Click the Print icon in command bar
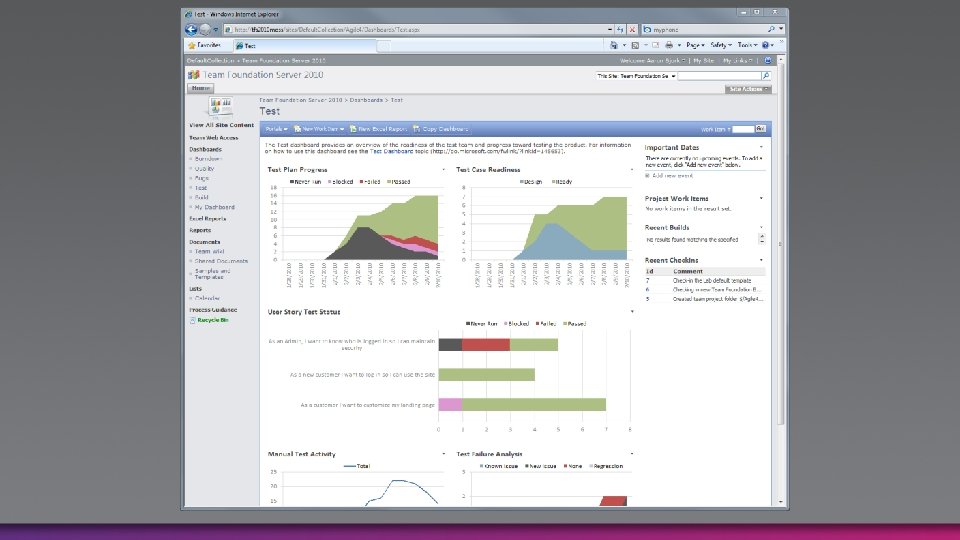Image resolution: width=960 pixels, height=540 pixels. point(669,45)
